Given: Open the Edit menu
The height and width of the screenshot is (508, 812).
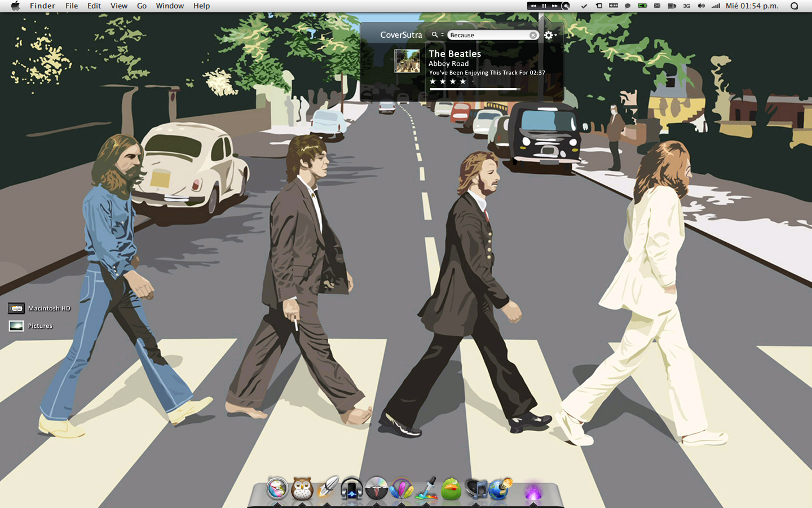Looking at the screenshot, I should point(94,6).
